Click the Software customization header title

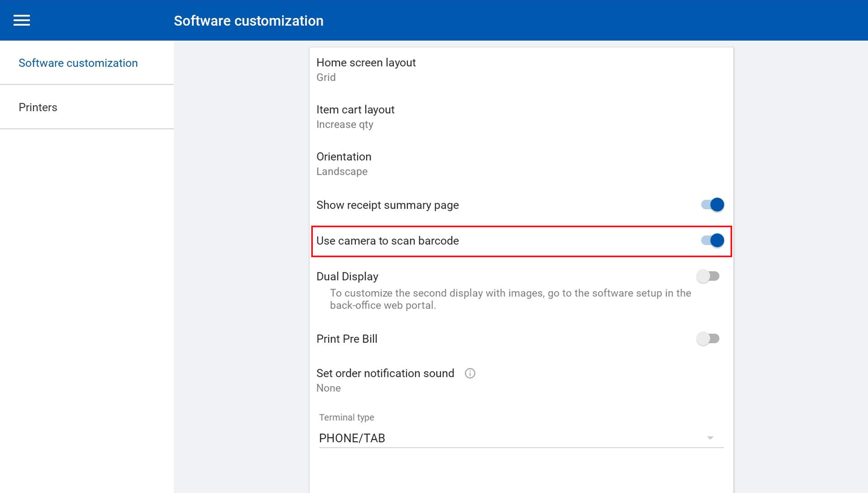tap(248, 21)
